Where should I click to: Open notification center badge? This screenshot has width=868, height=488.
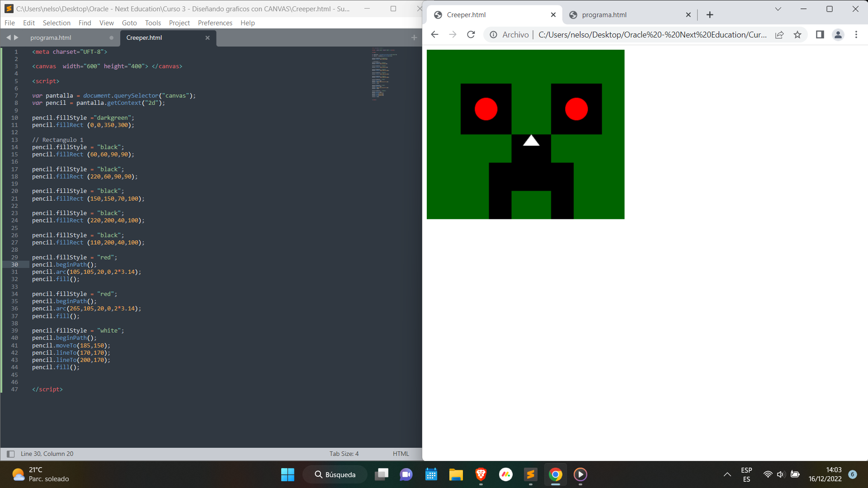853,474
